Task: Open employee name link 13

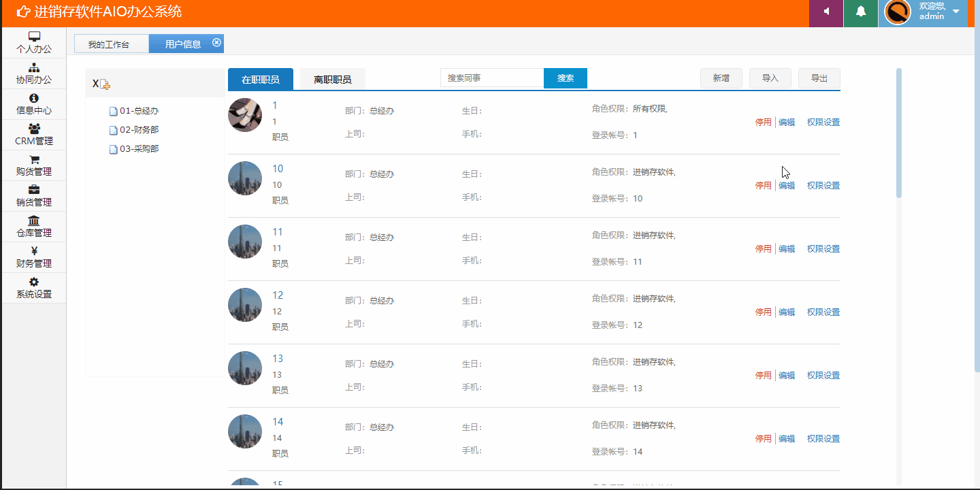Action: pos(278,359)
